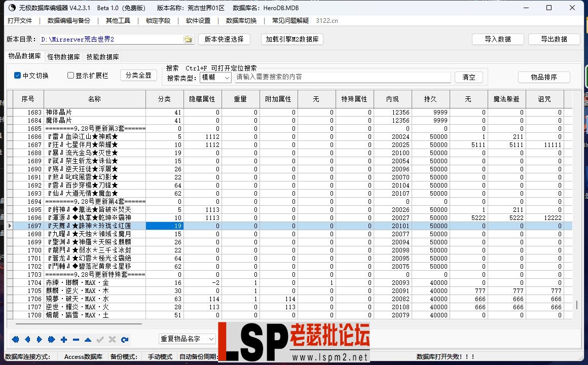Jump to the last record navigation arrow
This screenshot has width=588, height=365.
(51, 340)
